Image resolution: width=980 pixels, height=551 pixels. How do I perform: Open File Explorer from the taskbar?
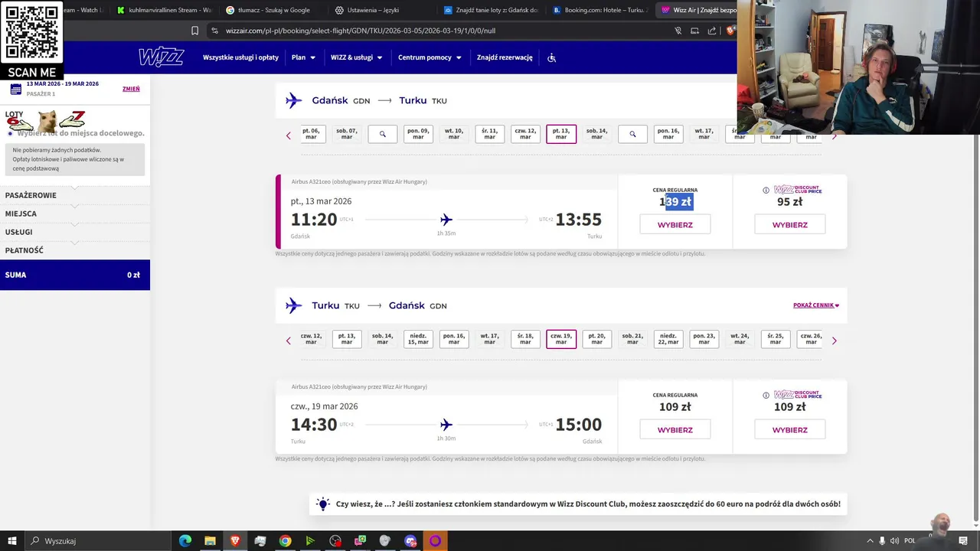(210, 541)
